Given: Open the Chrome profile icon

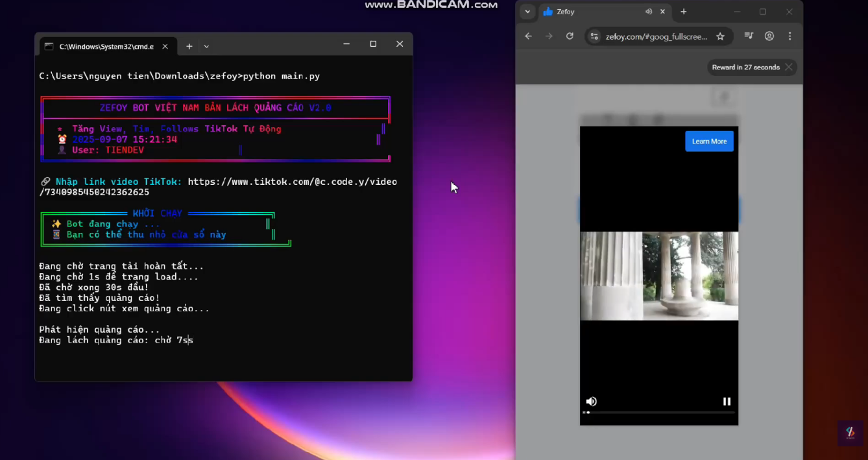Looking at the screenshot, I should tap(769, 36).
